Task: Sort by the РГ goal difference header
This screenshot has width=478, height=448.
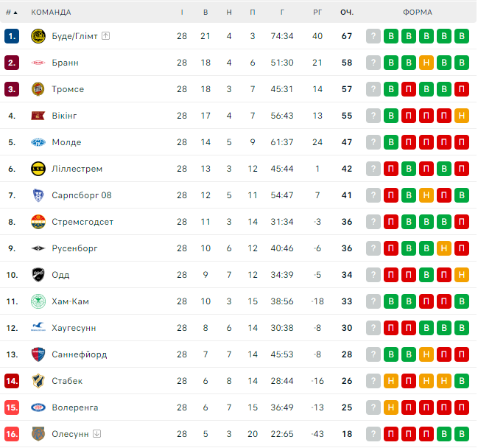Action: pyautogui.click(x=317, y=13)
